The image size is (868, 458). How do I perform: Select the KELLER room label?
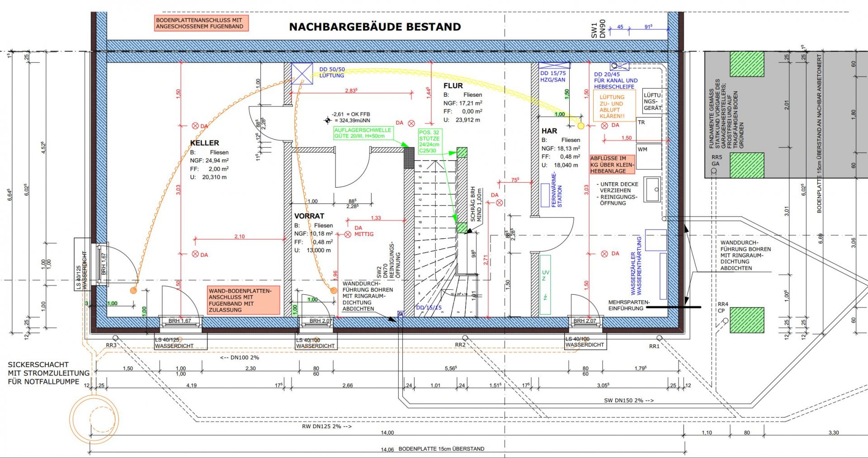click(x=204, y=143)
